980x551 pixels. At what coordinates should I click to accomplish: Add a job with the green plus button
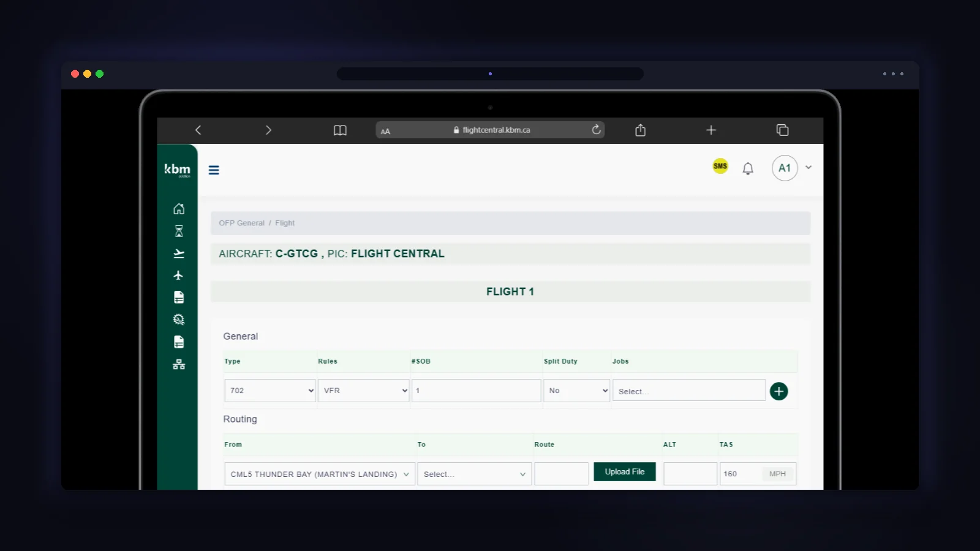[x=778, y=391]
